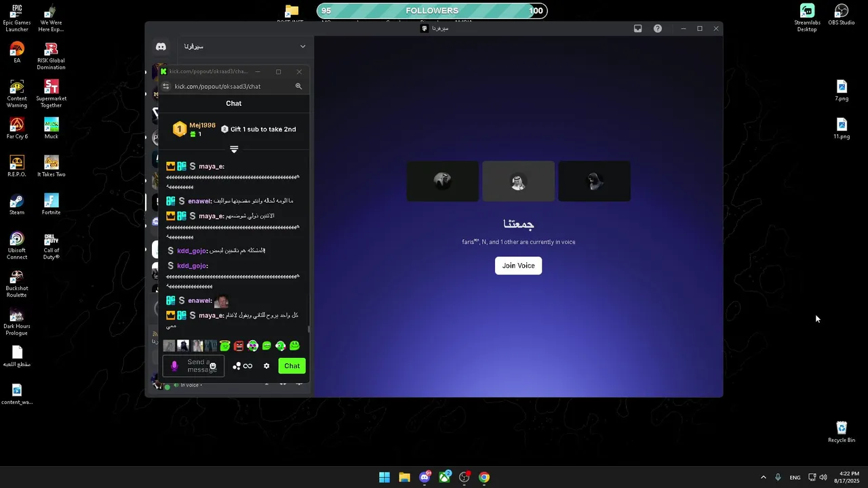Select Call of Duty desktop icon
Viewport: 868px width, 488px height.
coord(51,246)
